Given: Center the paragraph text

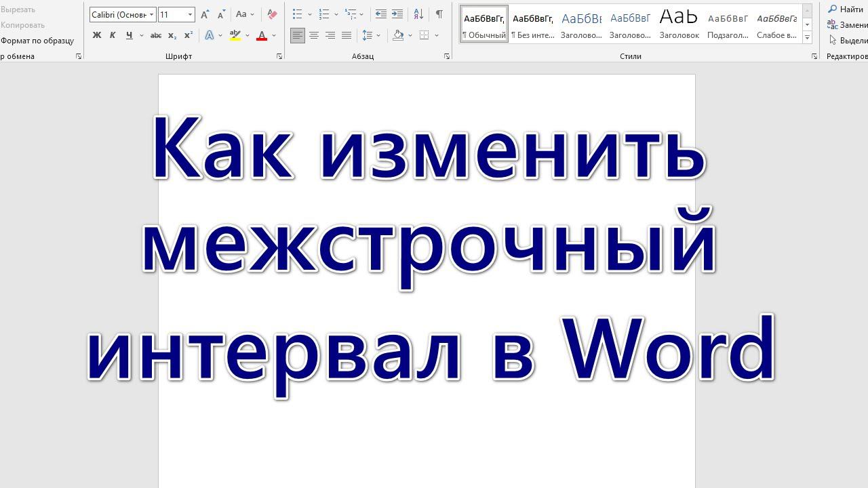Looking at the screenshot, I should pyautogui.click(x=314, y=35).
